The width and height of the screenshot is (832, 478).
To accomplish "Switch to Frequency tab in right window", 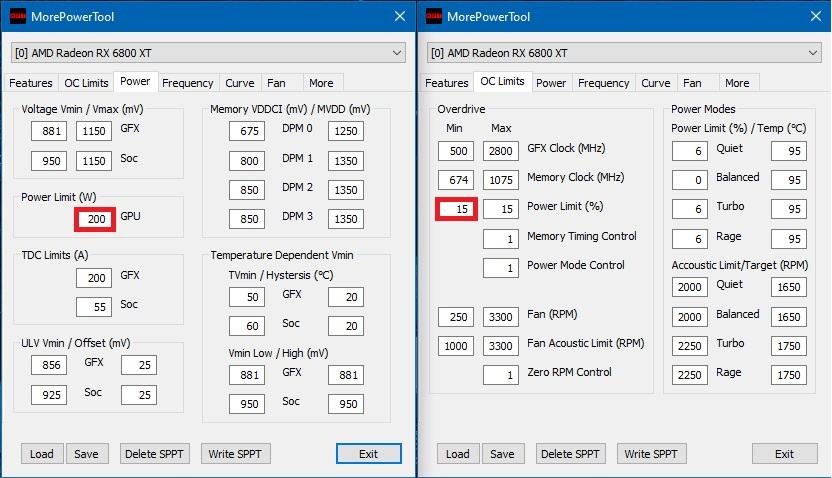I will (603, 83).
